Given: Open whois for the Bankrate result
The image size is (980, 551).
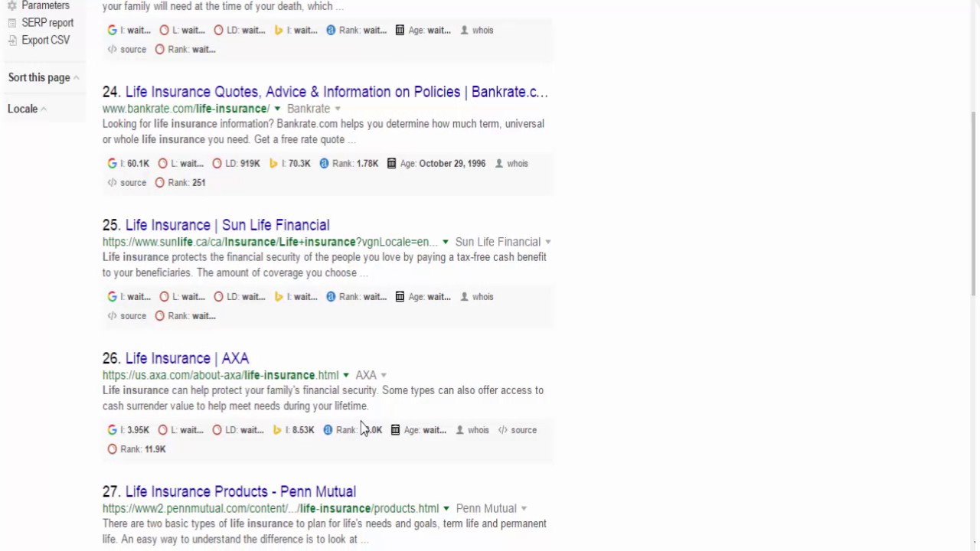Looking at the screenshot, I should pos(511,163).
